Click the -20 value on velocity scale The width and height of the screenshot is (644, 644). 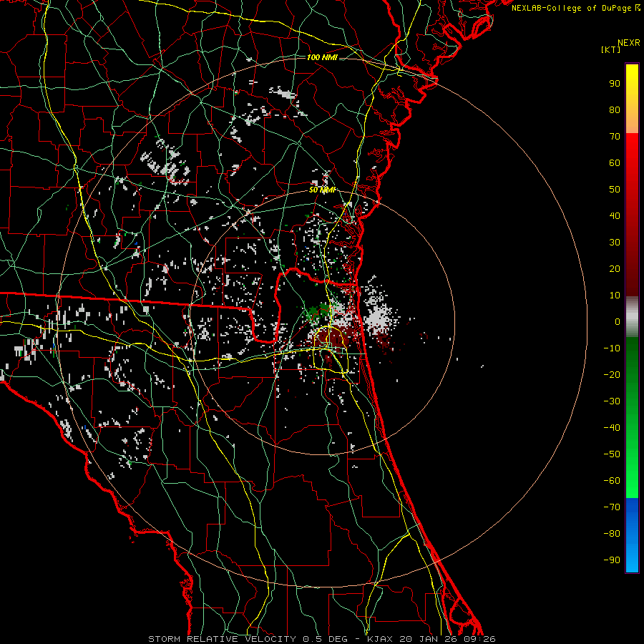point(612,374)
